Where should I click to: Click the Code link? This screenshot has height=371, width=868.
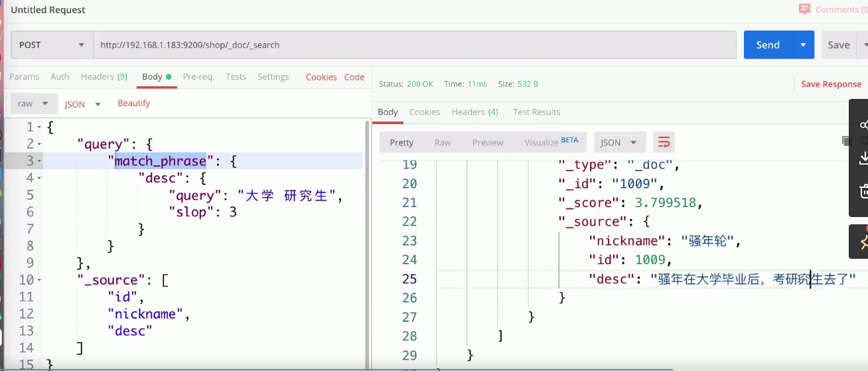coord(354,77)
